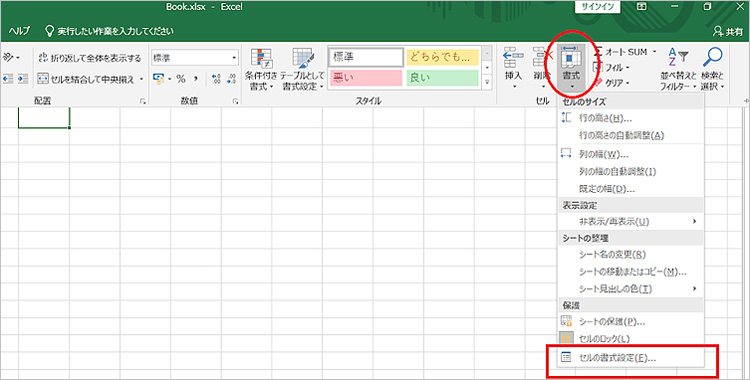Click the percent style icon
750x380 pixels.
coord(181,79)
